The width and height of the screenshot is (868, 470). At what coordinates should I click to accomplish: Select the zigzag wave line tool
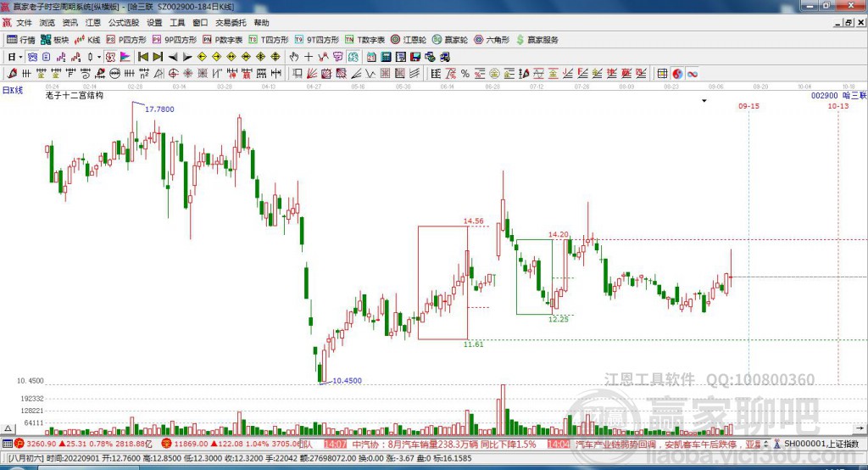click(x=370, y=73)
